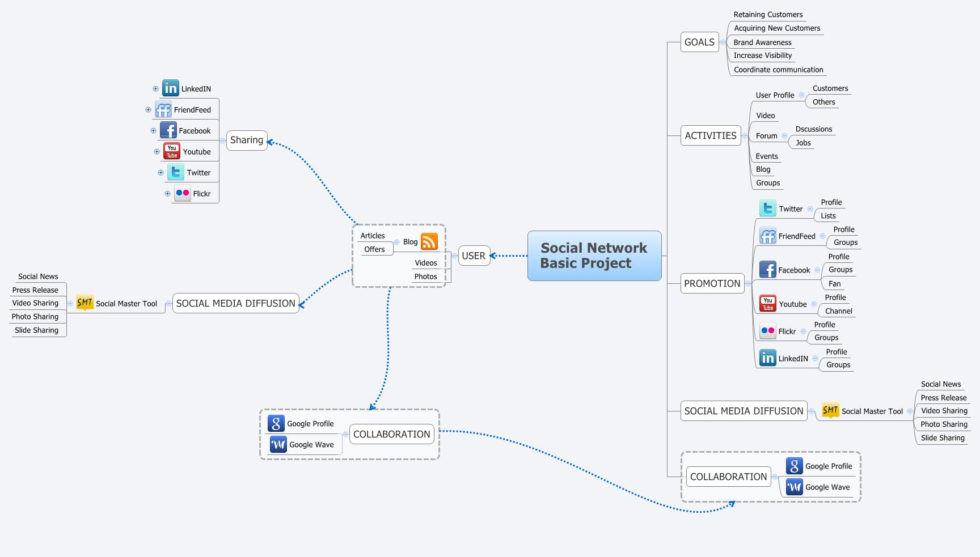Collapse the FriendFeed branch via its toggle marker
Screen dimensions: 980x557
pos(147,109)
